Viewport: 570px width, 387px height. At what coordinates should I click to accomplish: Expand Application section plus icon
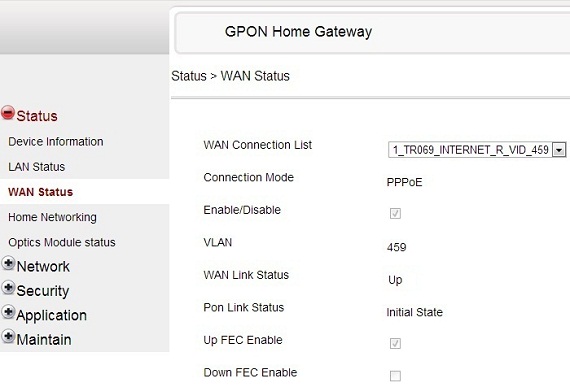point(8,312)
